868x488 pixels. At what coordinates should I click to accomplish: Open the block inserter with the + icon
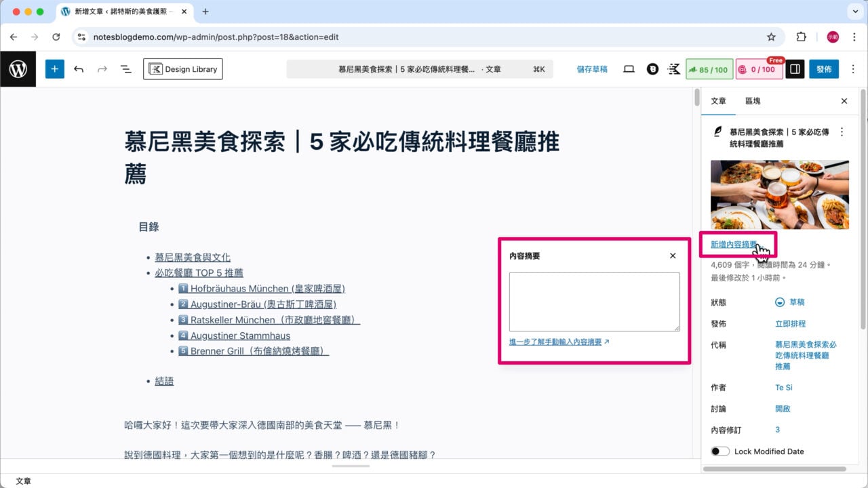click(x=54, y=68)
